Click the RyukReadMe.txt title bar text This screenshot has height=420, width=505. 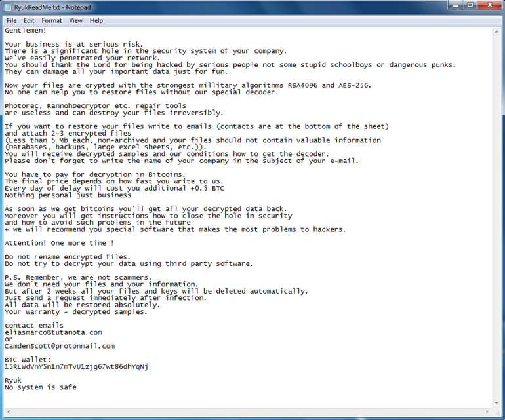coord(52,7)
